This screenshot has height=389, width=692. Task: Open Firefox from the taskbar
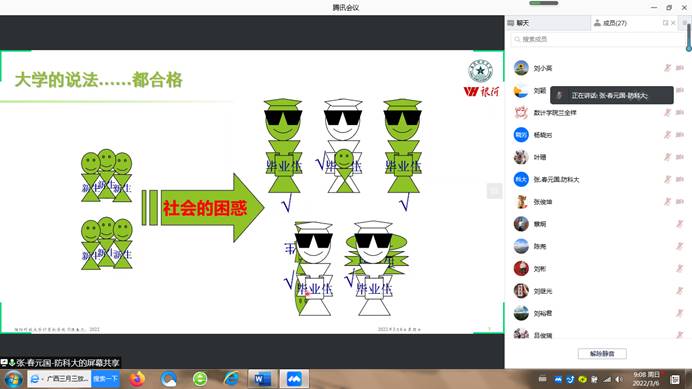137,379
